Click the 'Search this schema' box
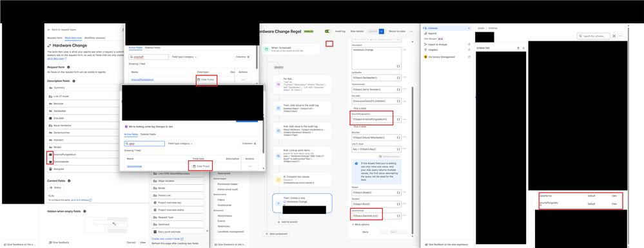 pyautogui.click(x=593, y=36)
